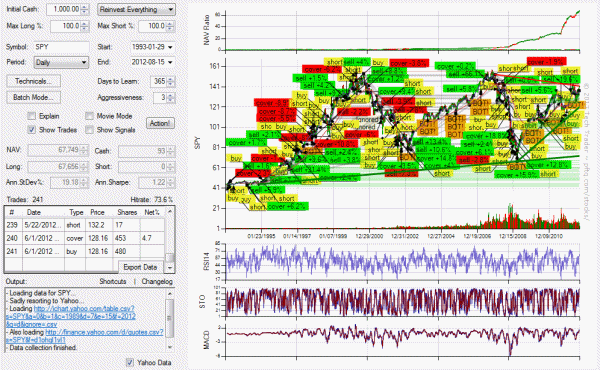Open the Changelog link
The height and width of the screenshot is (370, 600).
tap(157, 281)
